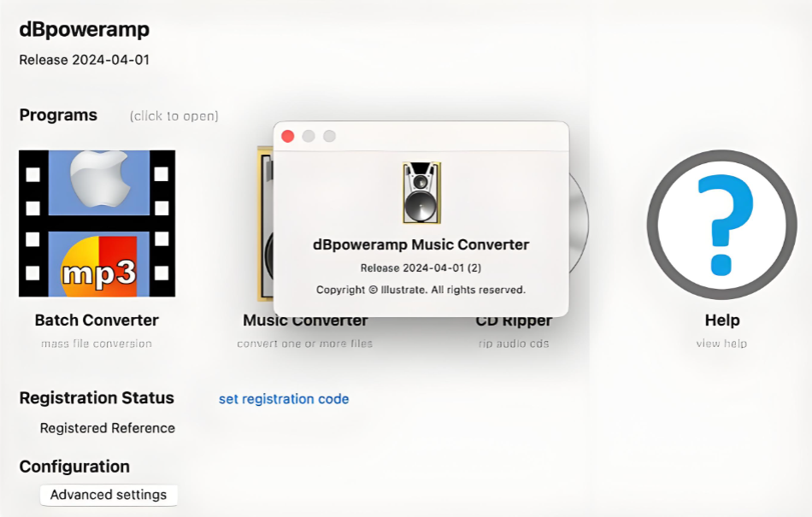Close the About dialog with red button

point(288,136)
